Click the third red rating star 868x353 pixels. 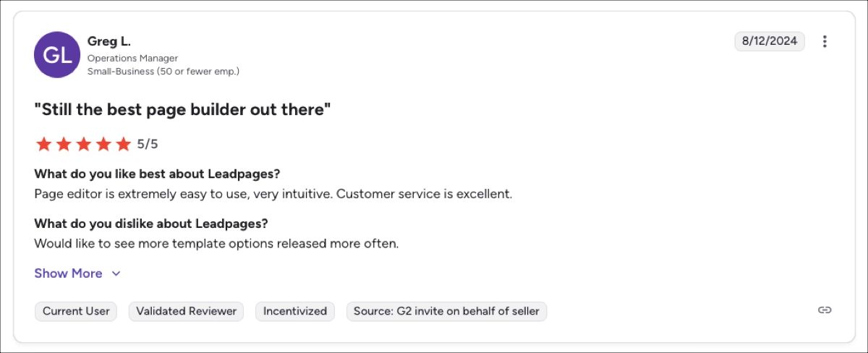coord(84,144)
